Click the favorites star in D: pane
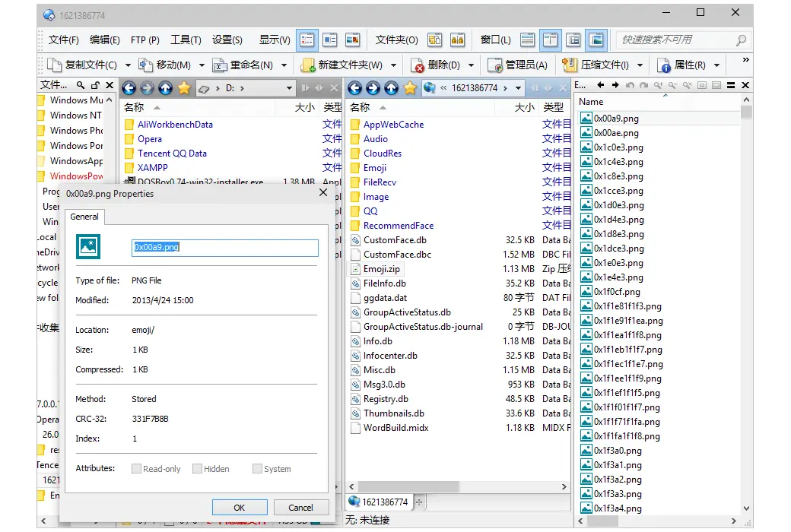Image resolution: width=791 pixels, height=532 pixels. click(x=184, y=88)
